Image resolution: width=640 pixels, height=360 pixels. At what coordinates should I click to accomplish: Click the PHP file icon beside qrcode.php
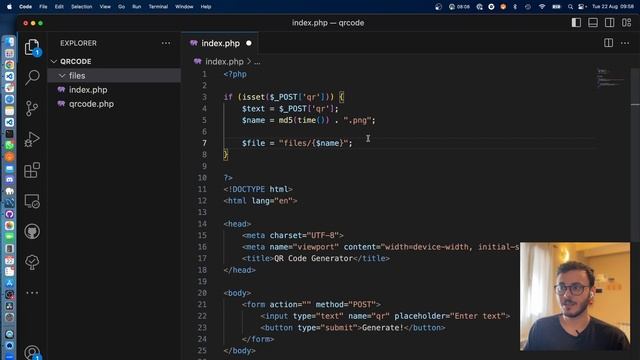click(61, 104)
